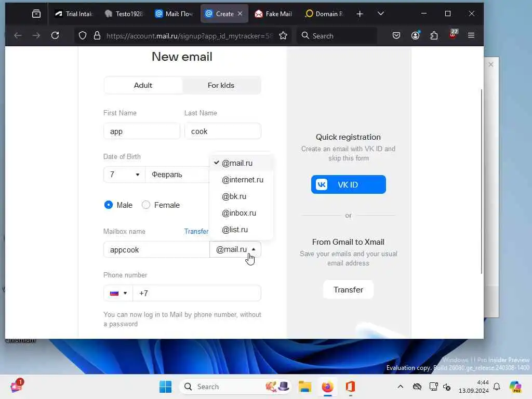
Task: Choose @internet.ru domain option
Action: 241,180
